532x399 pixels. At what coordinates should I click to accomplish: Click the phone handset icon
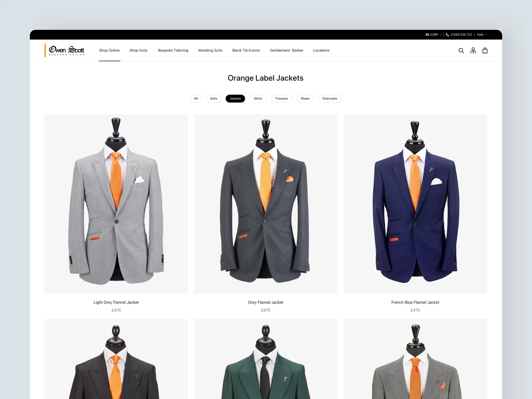pyautogui.click(x=447, y=35)
